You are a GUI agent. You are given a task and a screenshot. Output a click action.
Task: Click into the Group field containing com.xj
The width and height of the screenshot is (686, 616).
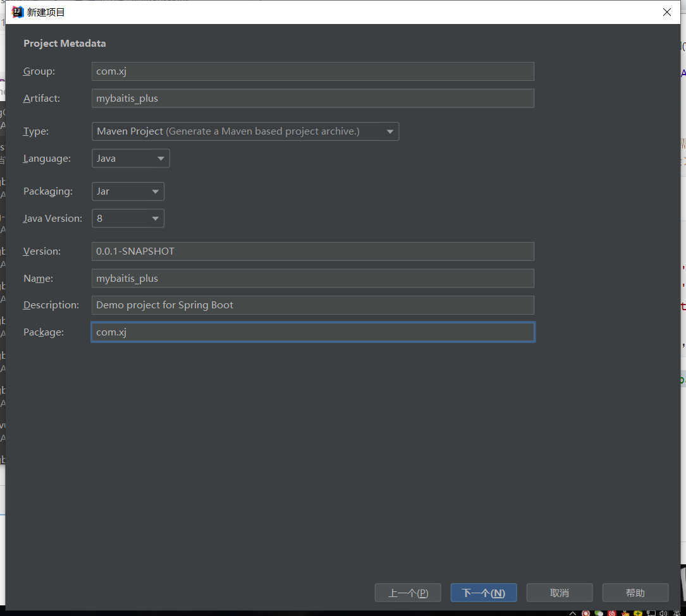point(313,71)
